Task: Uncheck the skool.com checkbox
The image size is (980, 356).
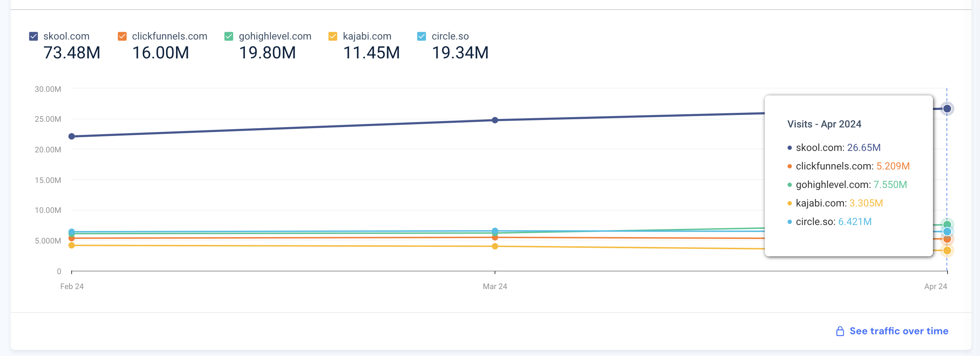Action: point(33,36)
